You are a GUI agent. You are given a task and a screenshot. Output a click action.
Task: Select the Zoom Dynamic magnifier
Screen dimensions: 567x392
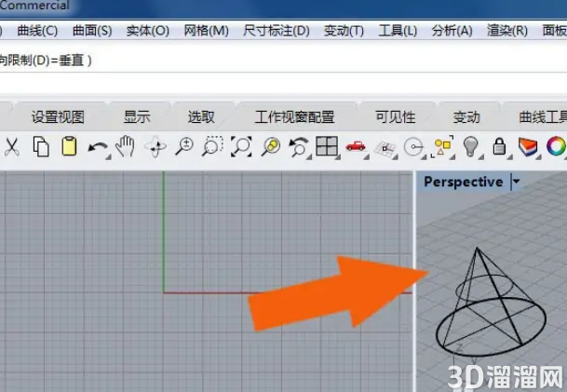pyautogui.click(x=184, y=146)
